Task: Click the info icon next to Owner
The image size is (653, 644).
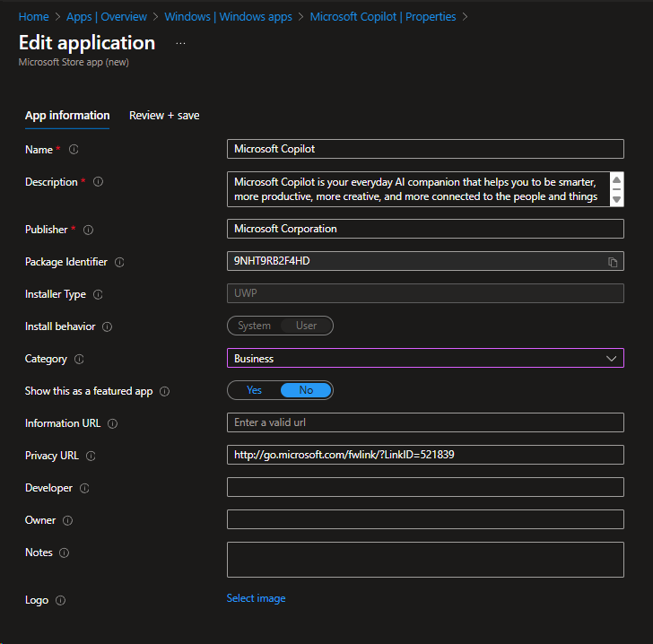Action: 68,520
